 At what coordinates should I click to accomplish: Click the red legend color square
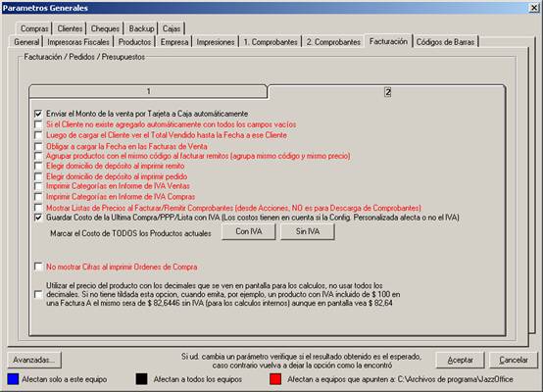tap(275, 379)
